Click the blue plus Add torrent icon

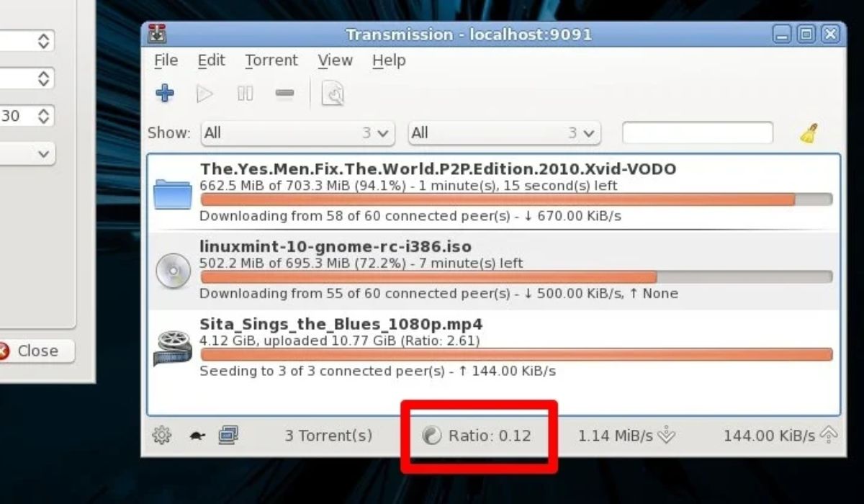(x=165, y=94)
